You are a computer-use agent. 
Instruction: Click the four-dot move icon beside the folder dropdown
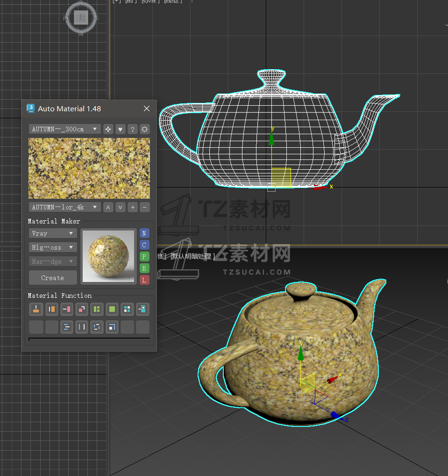pyautogui.click(x=108, y=129)
